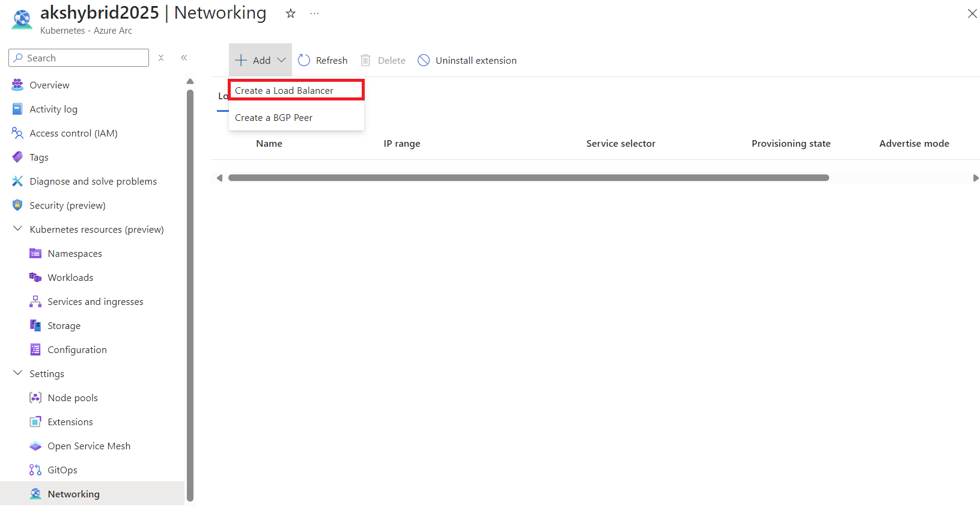Open the Namespaces page
980x507 pixels.
click(75, 253)
